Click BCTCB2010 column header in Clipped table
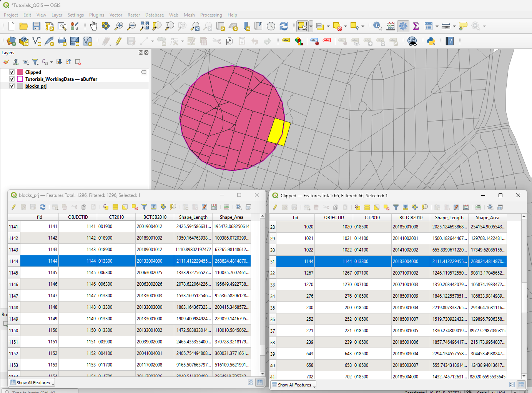The width and height of the screenshot is (532, 393). click(x=411, y=218)
